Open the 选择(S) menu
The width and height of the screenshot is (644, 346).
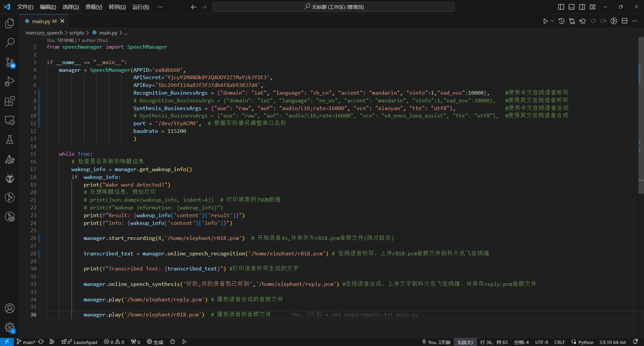(x=71, y=7)
